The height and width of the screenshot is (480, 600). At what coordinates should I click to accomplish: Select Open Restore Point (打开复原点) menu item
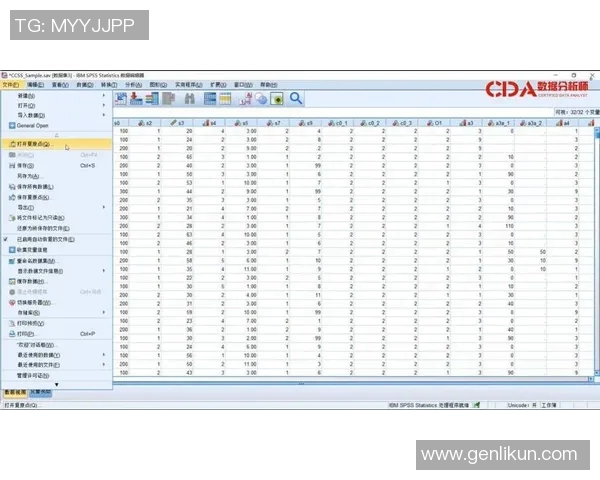coord(40,145)
